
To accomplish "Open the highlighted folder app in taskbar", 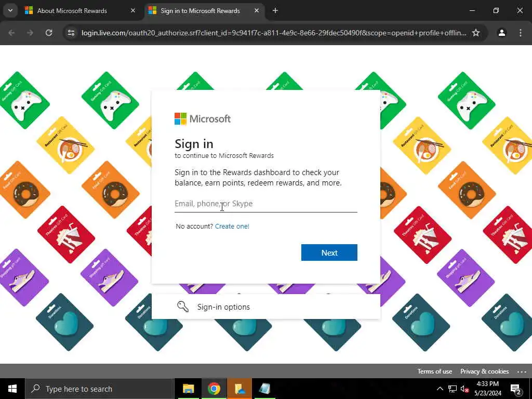I will point(239,389).
